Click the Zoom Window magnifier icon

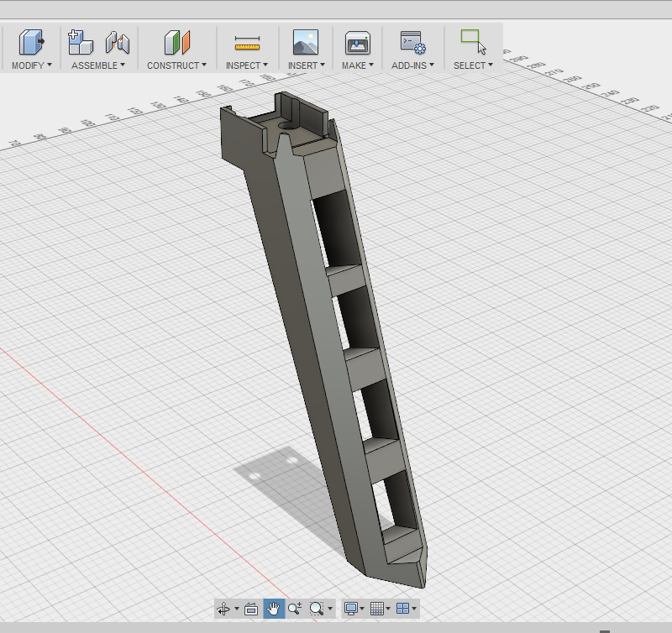(317, 609)
